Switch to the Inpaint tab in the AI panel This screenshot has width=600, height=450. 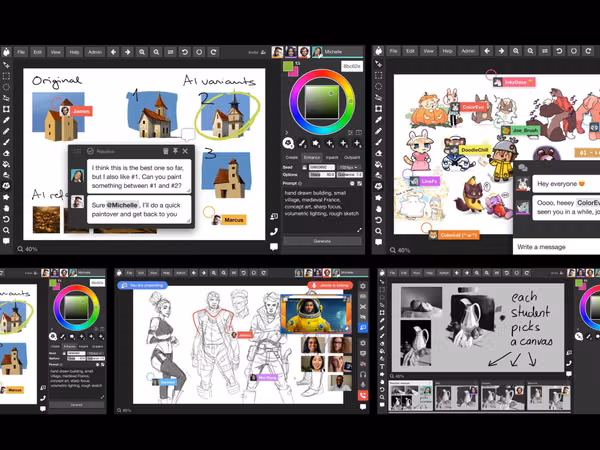pos(332,157)
